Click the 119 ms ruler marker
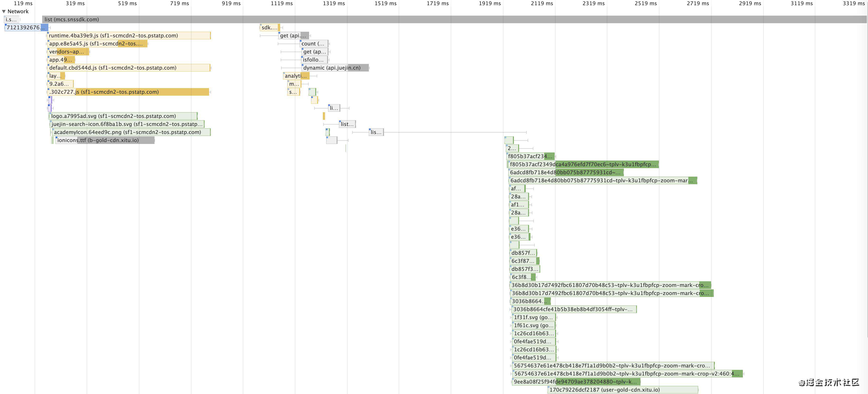This screenshot has width=868, height=394. pyautogui.click(x=23, y=3)
